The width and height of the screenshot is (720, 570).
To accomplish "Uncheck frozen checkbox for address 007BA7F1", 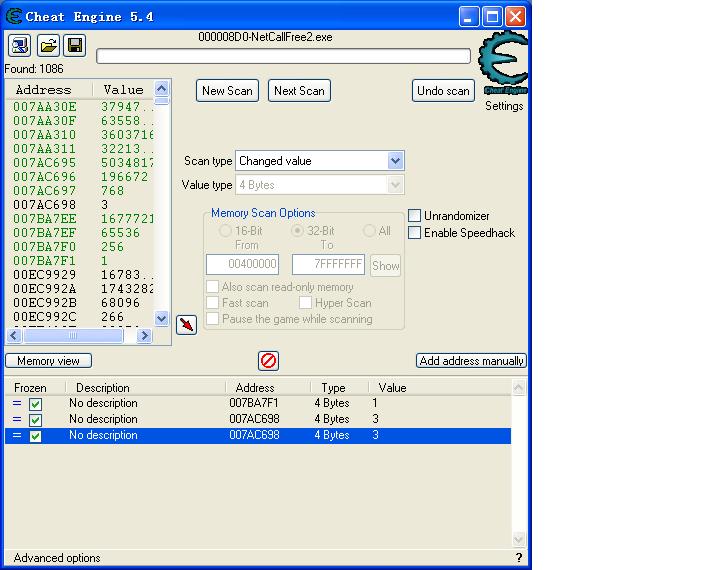I will 35,404.
